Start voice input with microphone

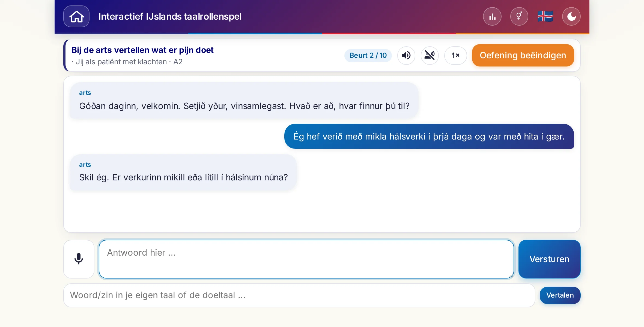click(79, 259)
